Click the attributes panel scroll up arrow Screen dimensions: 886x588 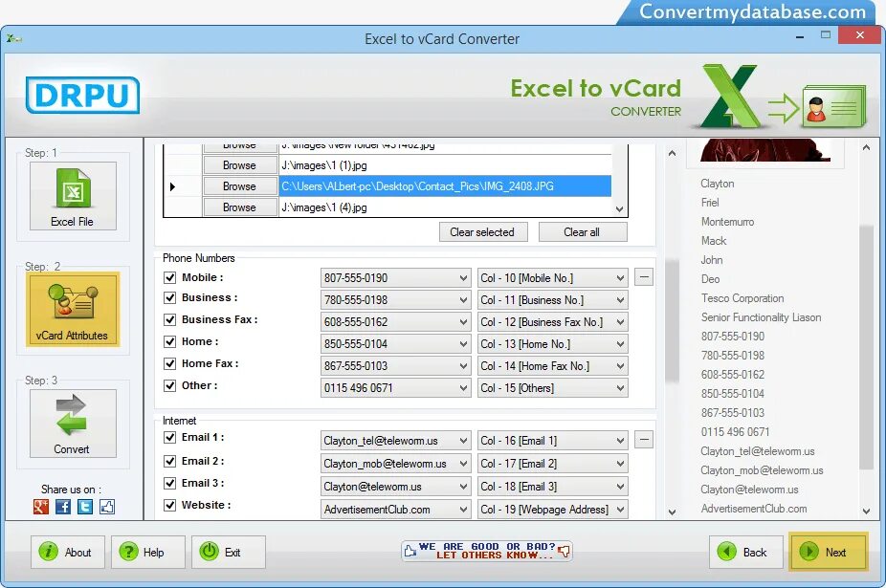[x=672, y=153]
